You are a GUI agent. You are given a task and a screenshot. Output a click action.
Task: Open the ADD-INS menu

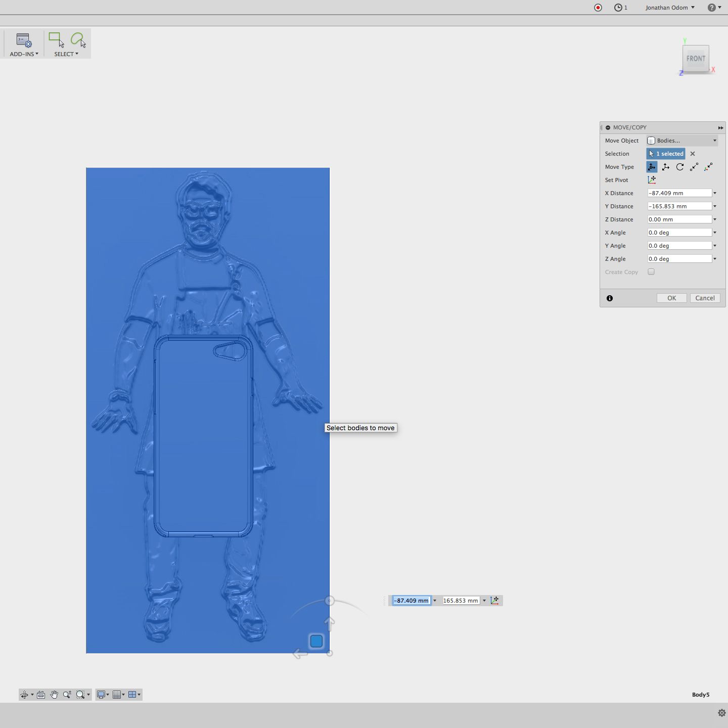(24, 54)
